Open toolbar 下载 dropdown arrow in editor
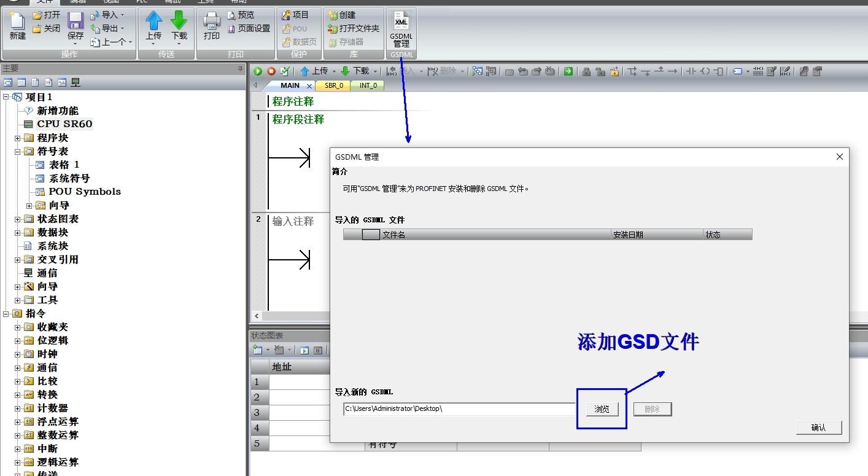The height and width of the screenshot is (476, 868). point(375,72)
